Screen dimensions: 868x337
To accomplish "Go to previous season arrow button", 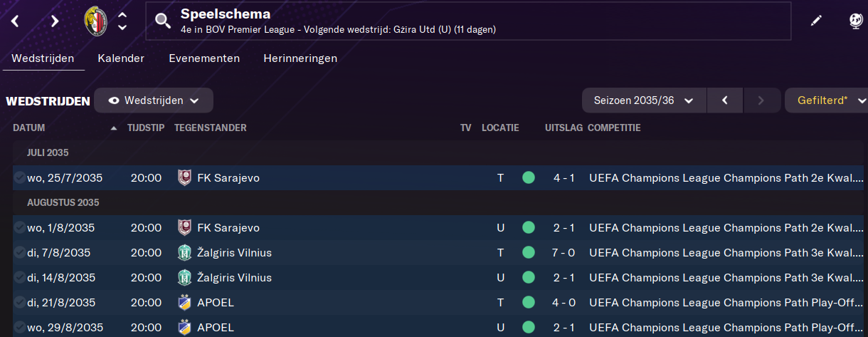I will [725, 100].
